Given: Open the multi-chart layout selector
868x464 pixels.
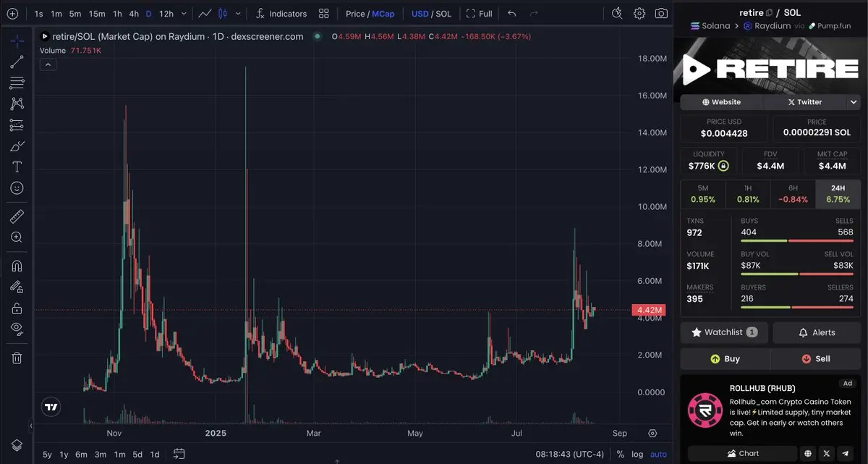Looking at the screenshot, I should [x=323, y=14].
